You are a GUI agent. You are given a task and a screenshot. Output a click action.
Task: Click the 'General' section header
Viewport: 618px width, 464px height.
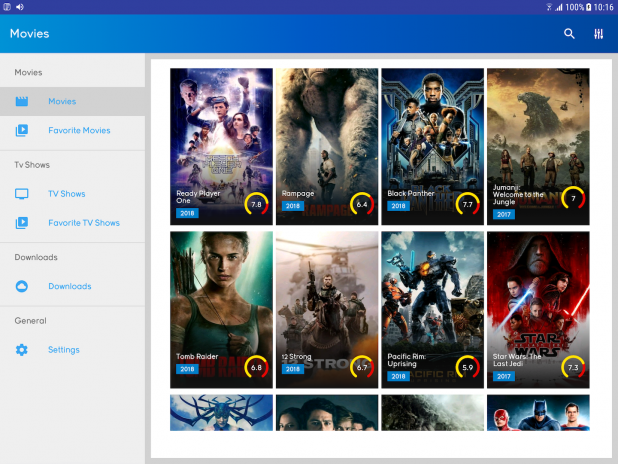click(x=30, y=321)
